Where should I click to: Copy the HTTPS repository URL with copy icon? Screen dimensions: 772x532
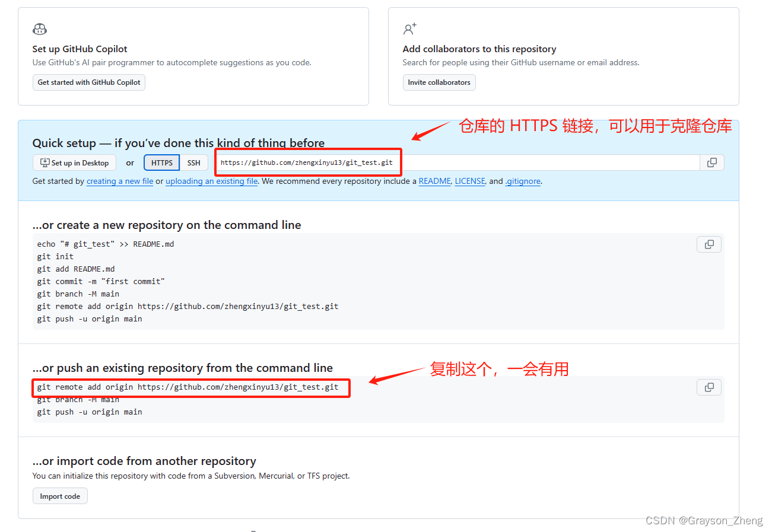tap(712, 163)
